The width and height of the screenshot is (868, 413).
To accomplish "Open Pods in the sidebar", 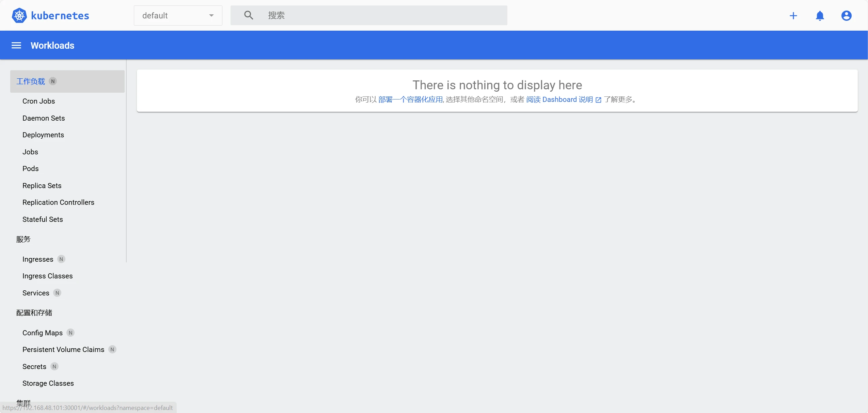I will pyautogui.click(x=31, y=169).
